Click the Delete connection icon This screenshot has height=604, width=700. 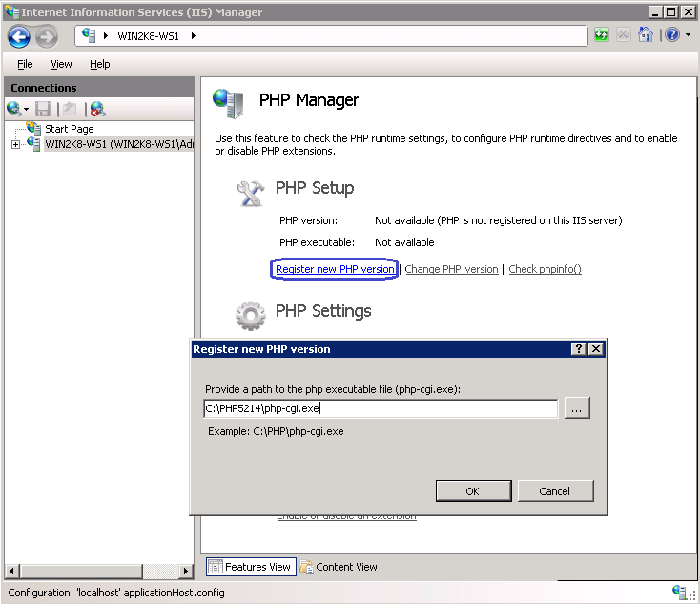click(x=97, y=109)
